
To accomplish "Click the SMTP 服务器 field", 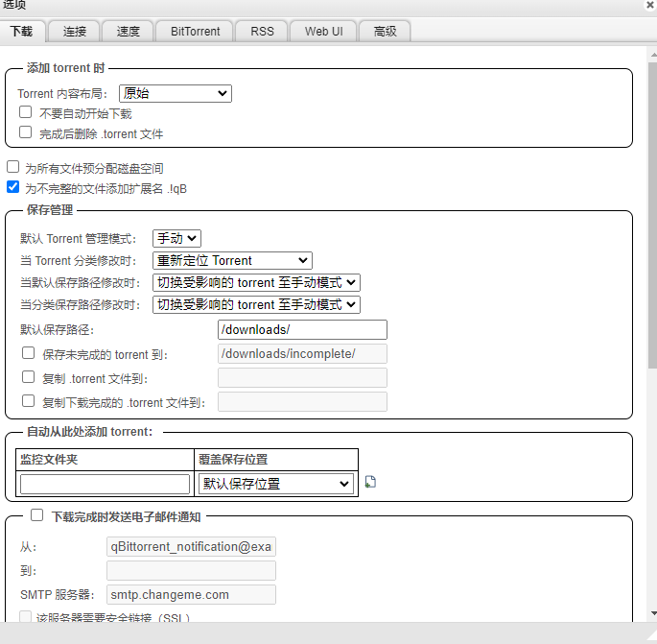I will pos(191,594).
